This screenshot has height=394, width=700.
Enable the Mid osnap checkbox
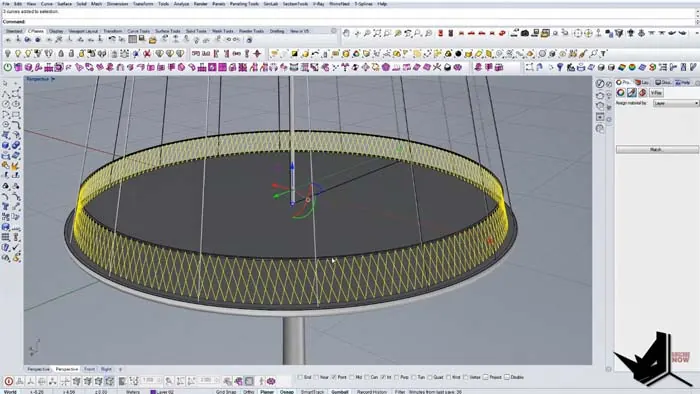[352, 377]
